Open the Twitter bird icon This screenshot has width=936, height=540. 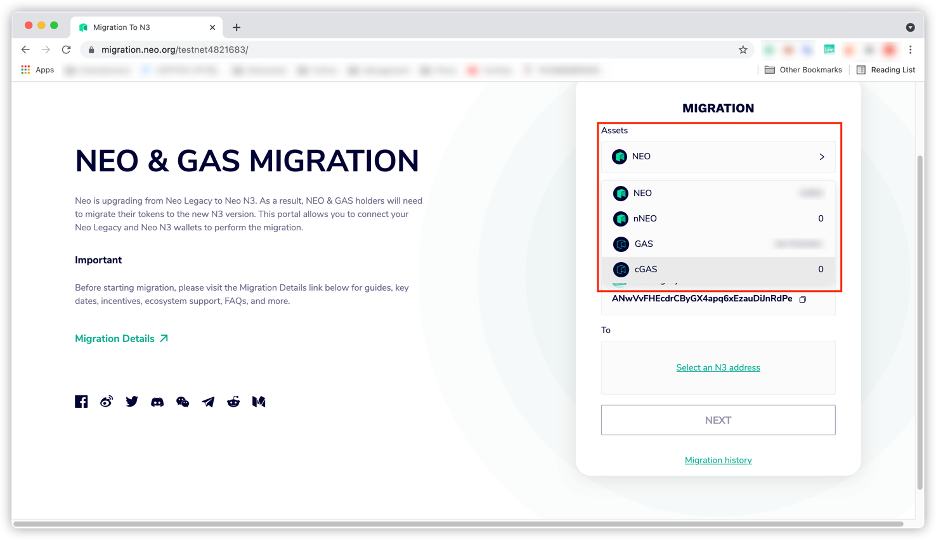pos(132,401)
